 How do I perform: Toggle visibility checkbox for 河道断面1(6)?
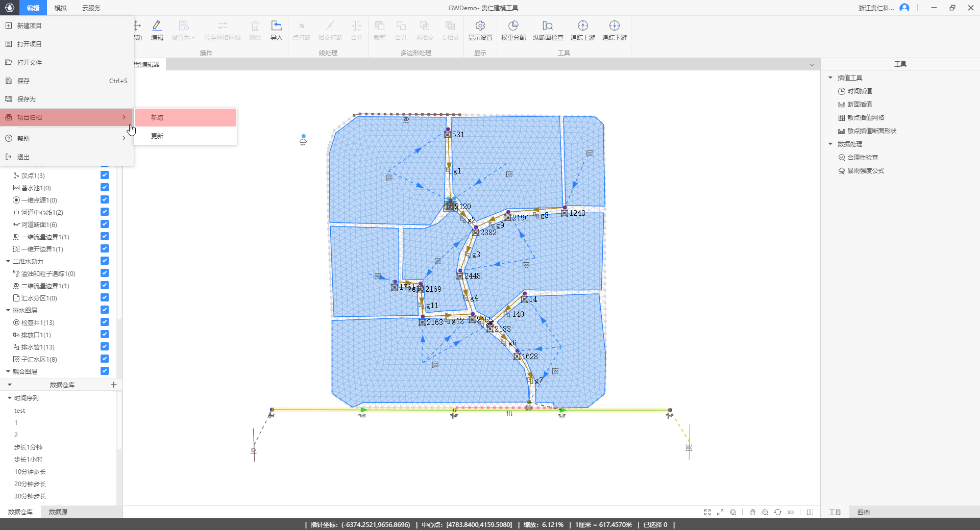coord(105,224)
